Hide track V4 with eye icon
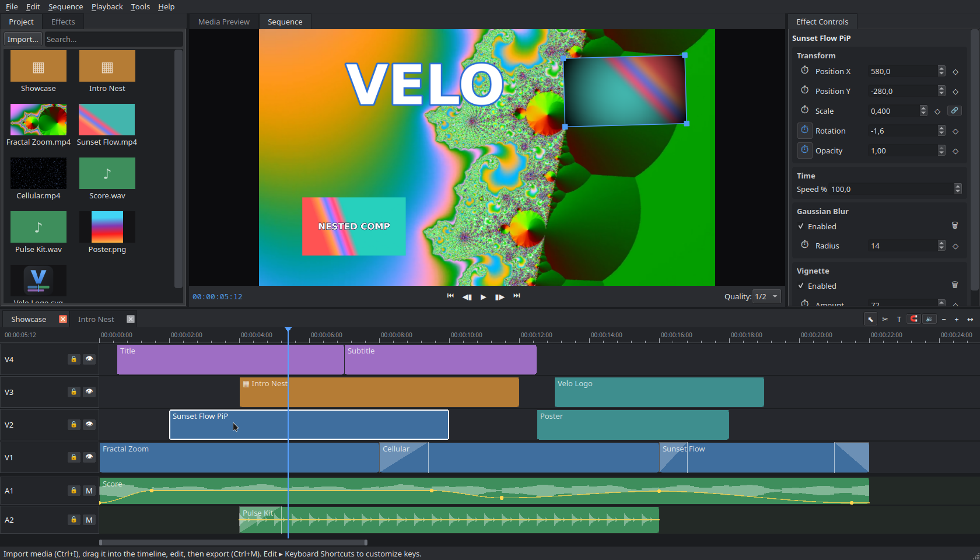The height and width of the screenshot is (560, 980). click(x=89, y=359)
